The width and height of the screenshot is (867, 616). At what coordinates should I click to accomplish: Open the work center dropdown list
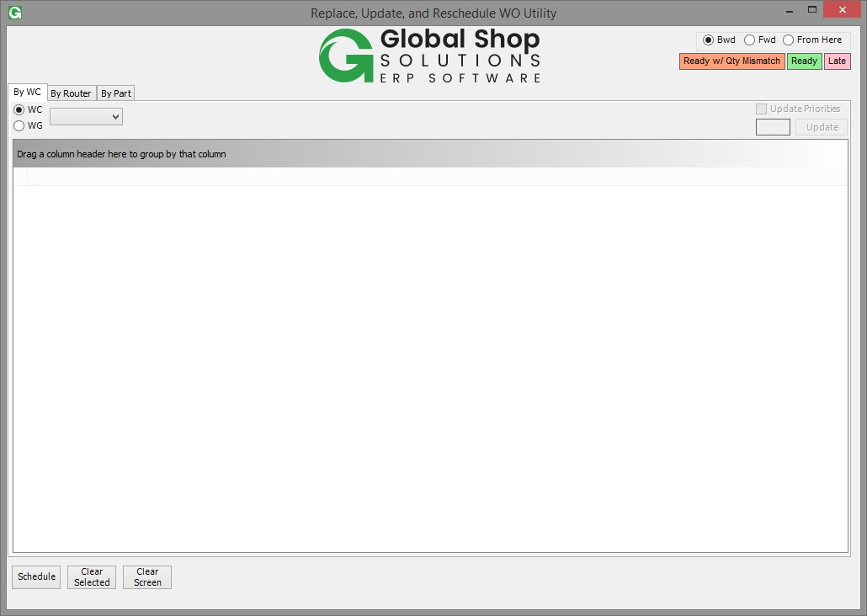click(x=86, y=117)
